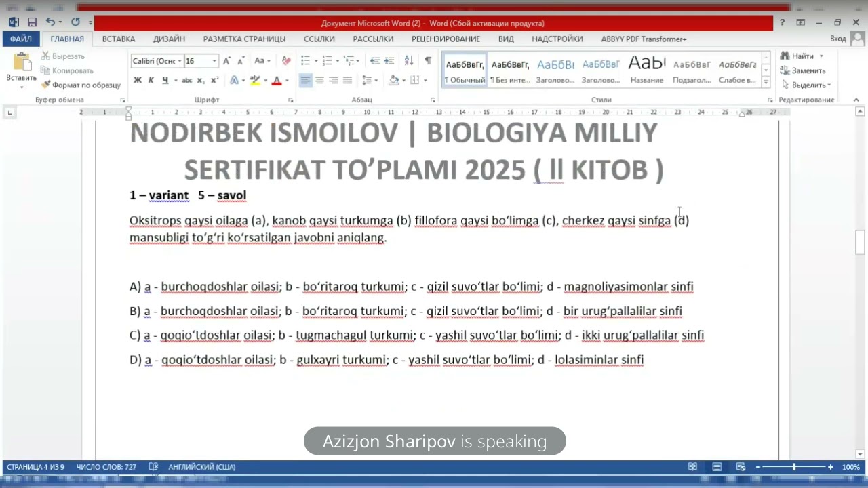Expand the Styles gallery More arrow
The width and height of the screenshot is (868, 488).
click(x=766, y=83)
